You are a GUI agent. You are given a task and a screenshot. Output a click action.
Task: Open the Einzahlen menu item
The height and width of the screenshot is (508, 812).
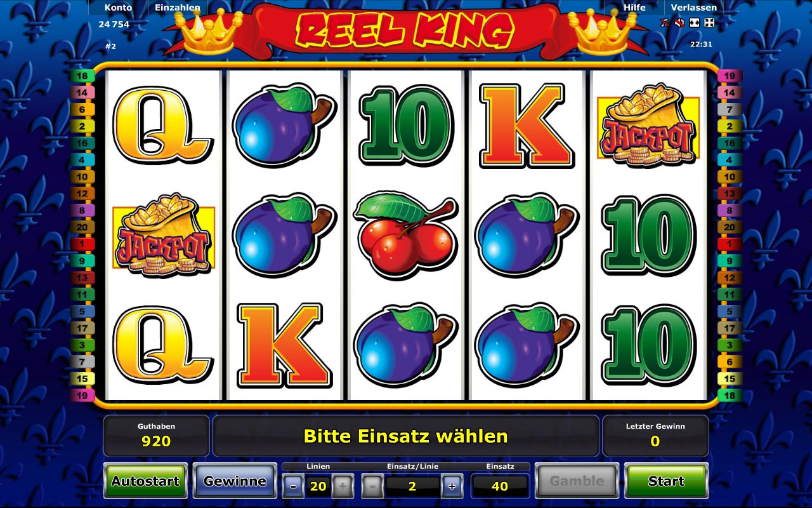point(178,8)
